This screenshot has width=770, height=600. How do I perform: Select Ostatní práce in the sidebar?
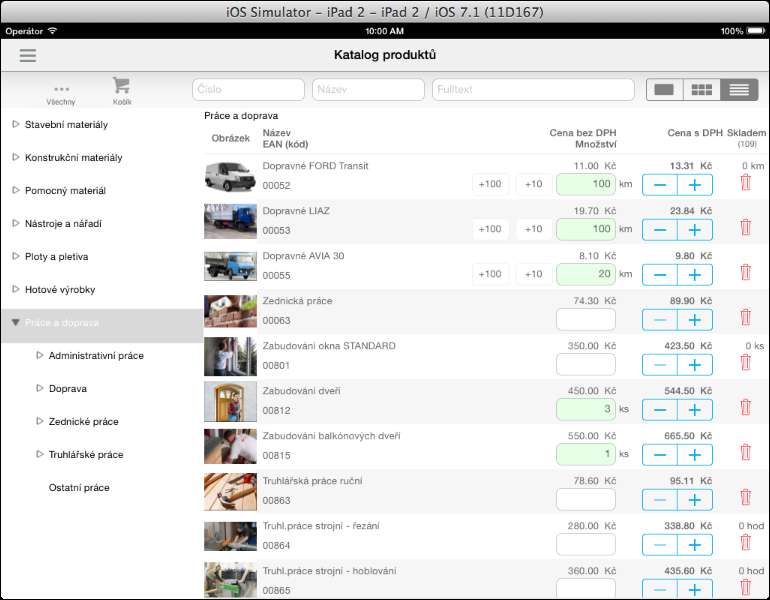(79, 488)
